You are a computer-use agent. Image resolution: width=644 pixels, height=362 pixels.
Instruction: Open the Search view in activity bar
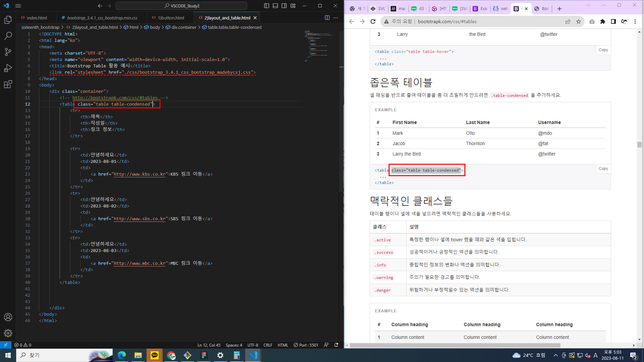(8, 36)
